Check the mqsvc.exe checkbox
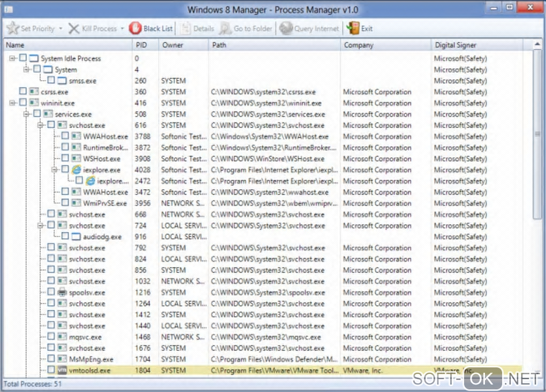 point(51,336)
